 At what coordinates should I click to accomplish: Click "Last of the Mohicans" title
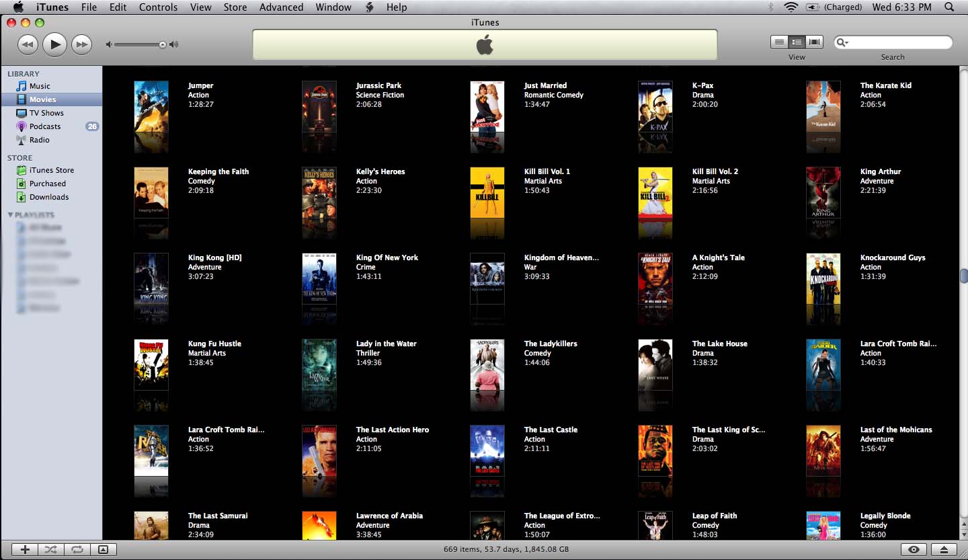click(x=896, y=430)
